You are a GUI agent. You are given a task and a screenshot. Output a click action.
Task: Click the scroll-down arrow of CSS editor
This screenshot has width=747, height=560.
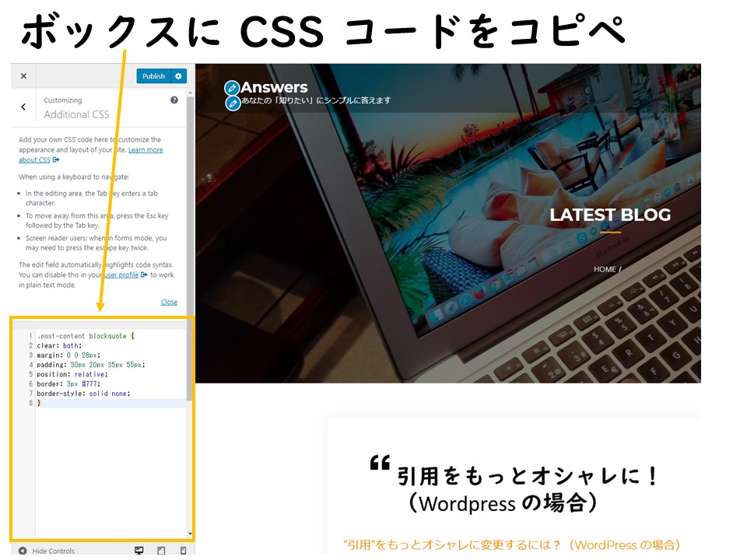[x=190, y=534]
